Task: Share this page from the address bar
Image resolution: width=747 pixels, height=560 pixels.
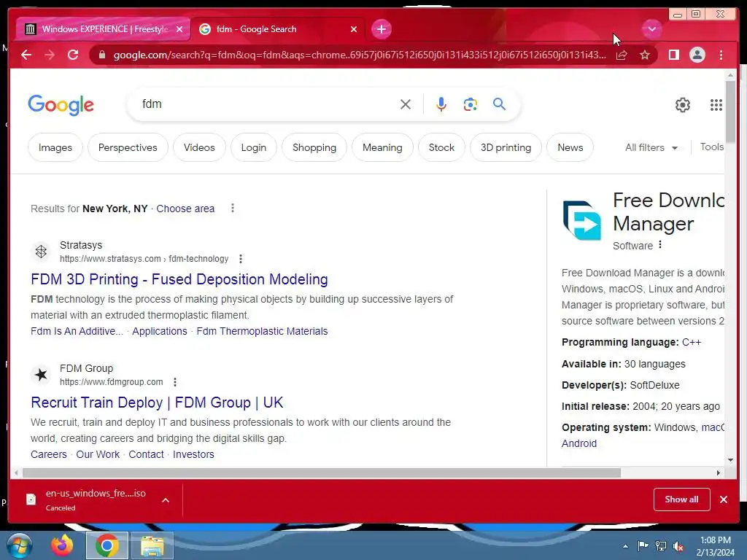Action: [622, 55]
